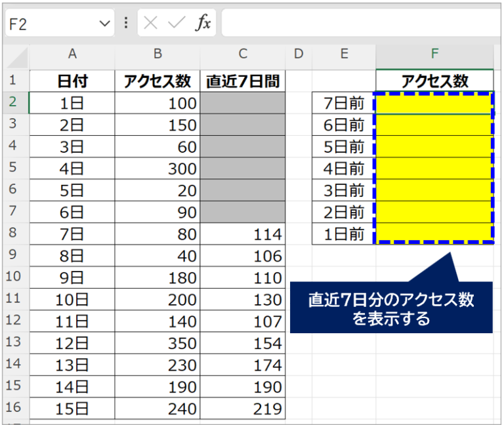This screenshot has width=504, height=425.
Task: Select row 16 header
Action: tap(15, 409)
